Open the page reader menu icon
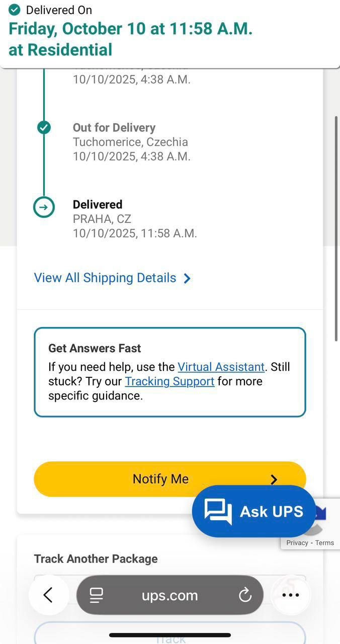The width and height of the screenshot is (340, 644). coord(96,595)
